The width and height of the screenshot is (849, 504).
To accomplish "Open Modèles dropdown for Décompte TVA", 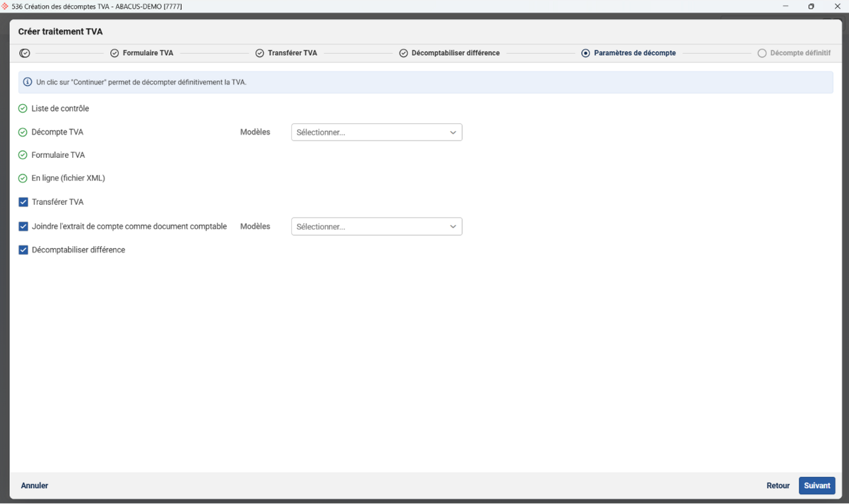I will [x=376, y=133].
